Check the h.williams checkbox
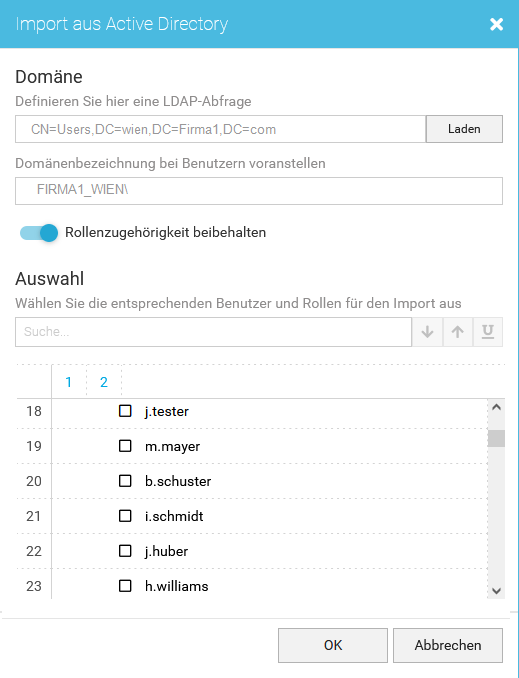 (125, 586)
